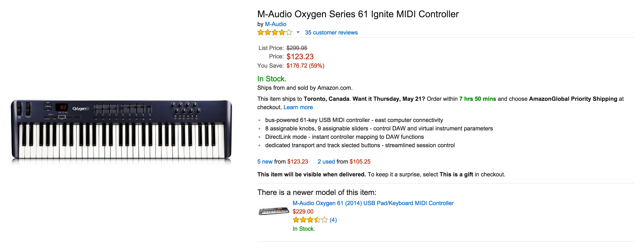
Task: Click the Learn more shipping link
Action: [298, 107]
